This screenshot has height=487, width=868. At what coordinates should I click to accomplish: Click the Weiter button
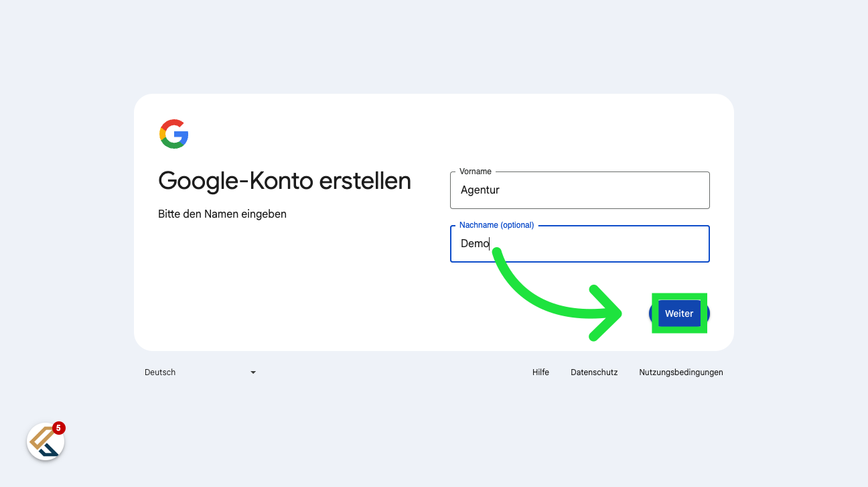tap(679, 314)
